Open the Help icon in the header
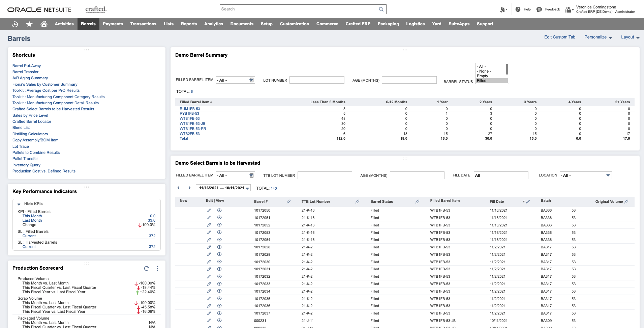644x328 pixels. coord(518,9)
